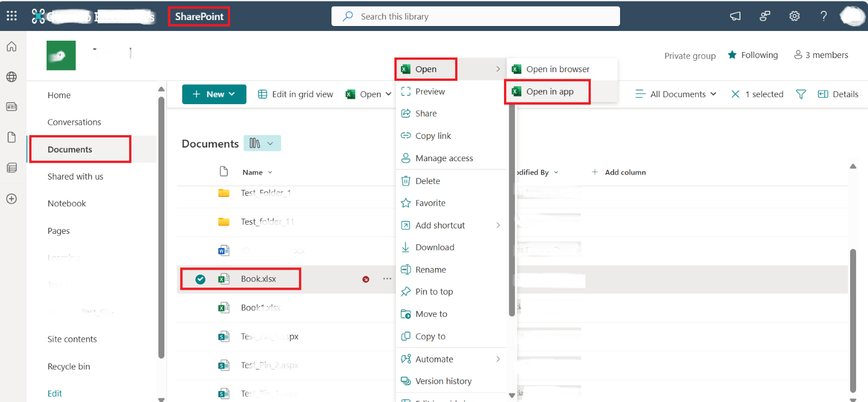868x402 pixels.
Task: Open the My files page icon in app bar
Action: [x=11, y=137]
